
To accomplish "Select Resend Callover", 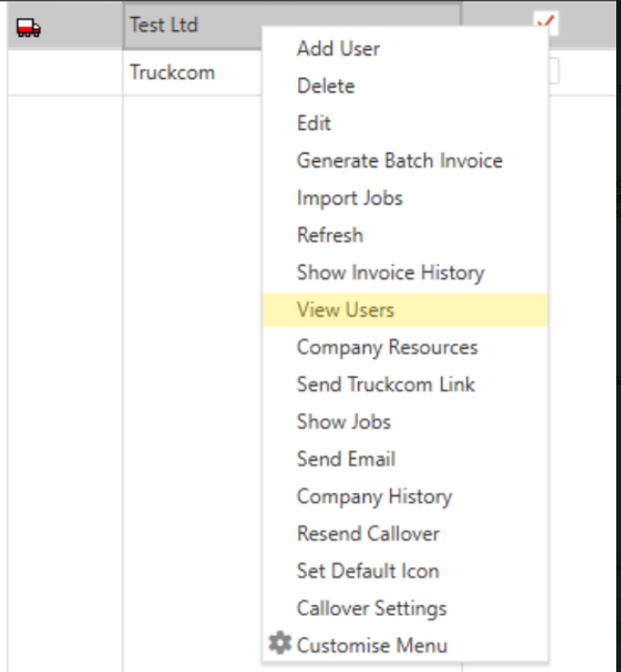I will [x=368, y=533].
